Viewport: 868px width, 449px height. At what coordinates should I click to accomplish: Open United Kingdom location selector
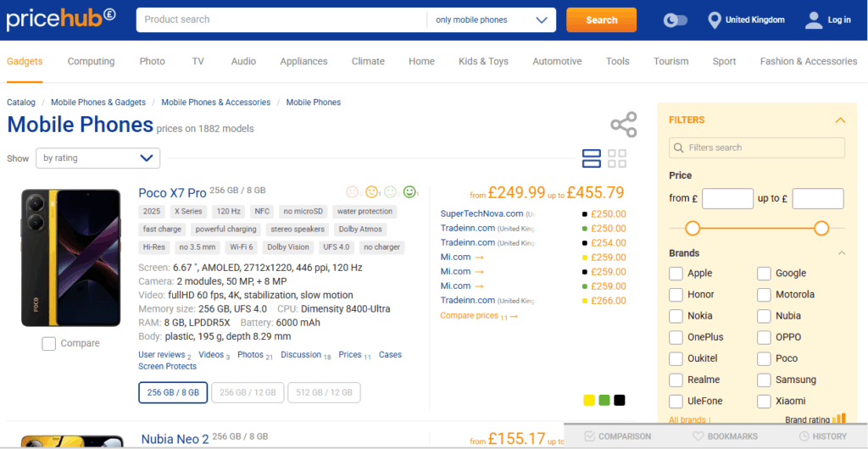coord(746,20)
